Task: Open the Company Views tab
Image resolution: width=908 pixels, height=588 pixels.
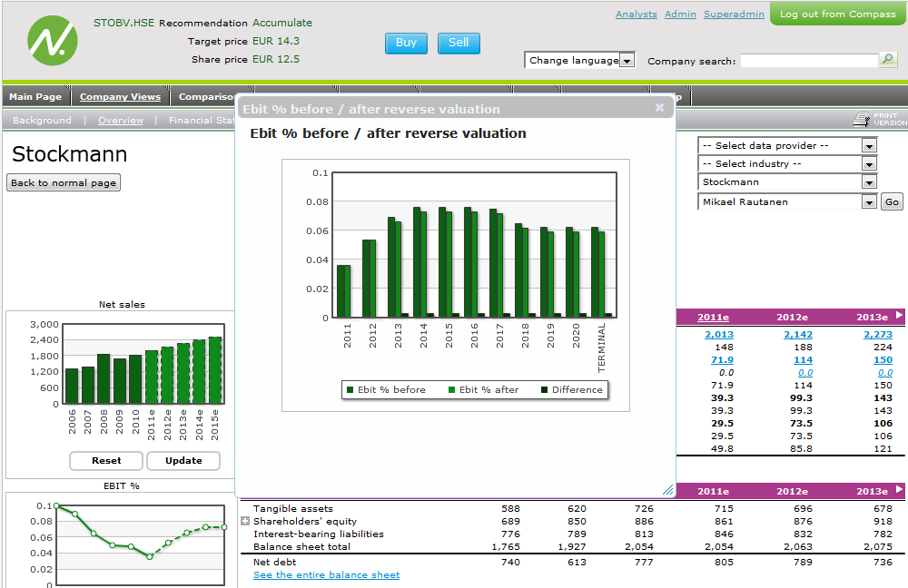Action: tap(120, 97)
